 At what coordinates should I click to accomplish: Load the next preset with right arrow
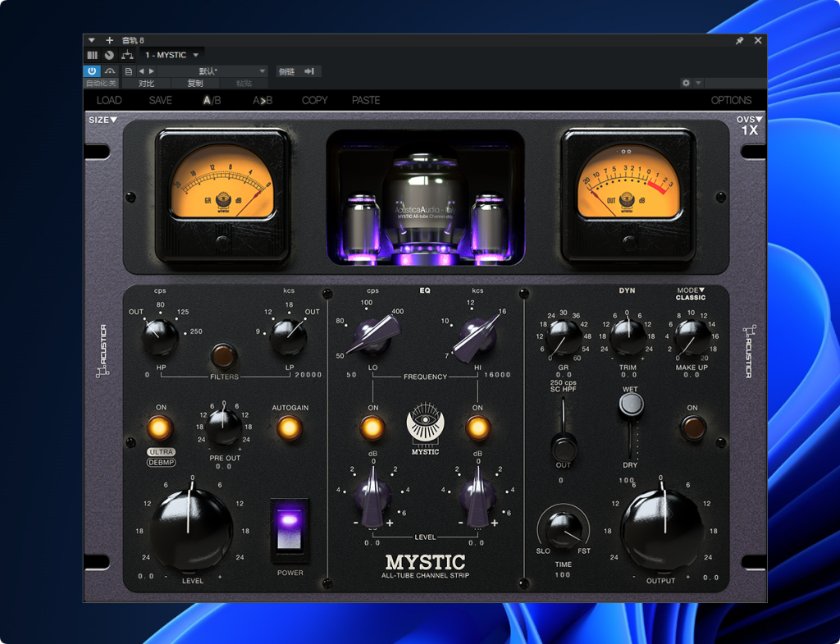152,71
